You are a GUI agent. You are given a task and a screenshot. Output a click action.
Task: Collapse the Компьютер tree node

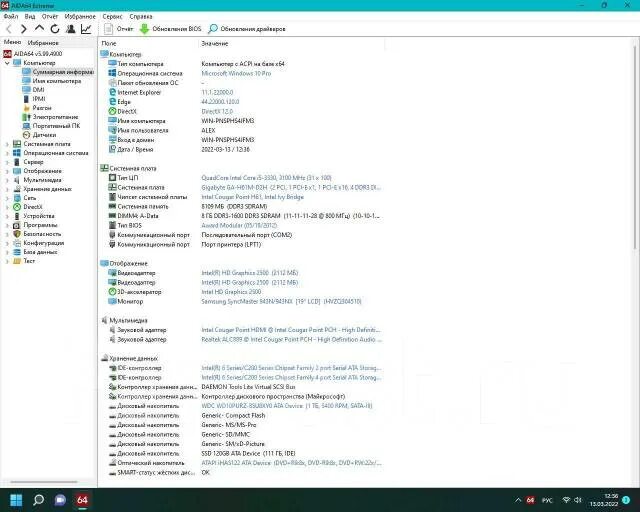pos(7,63)
